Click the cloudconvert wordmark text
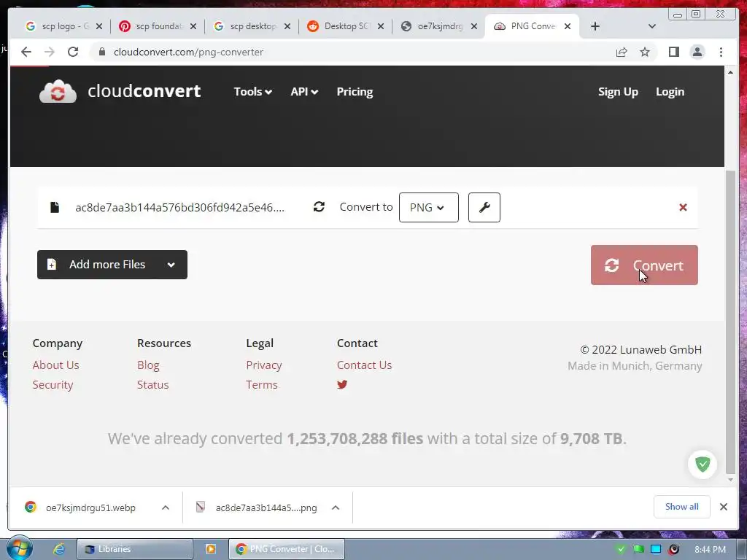747x560 pixels. pos(144,91)
